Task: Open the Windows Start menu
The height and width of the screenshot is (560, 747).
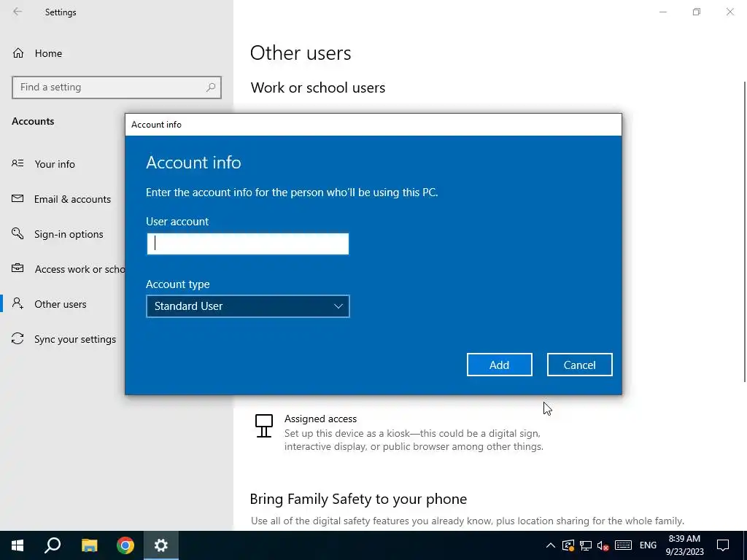Action: click(x=18, y=545)
